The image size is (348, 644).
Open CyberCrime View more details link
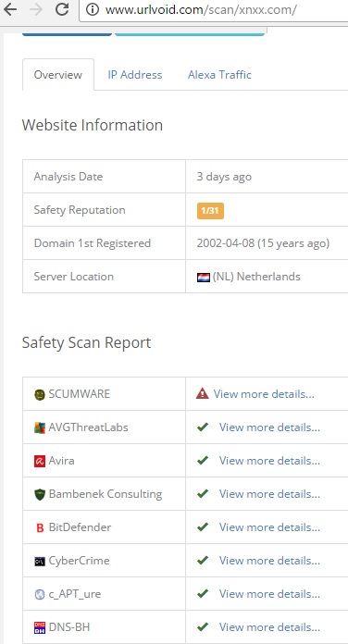(x=269, y=560)
